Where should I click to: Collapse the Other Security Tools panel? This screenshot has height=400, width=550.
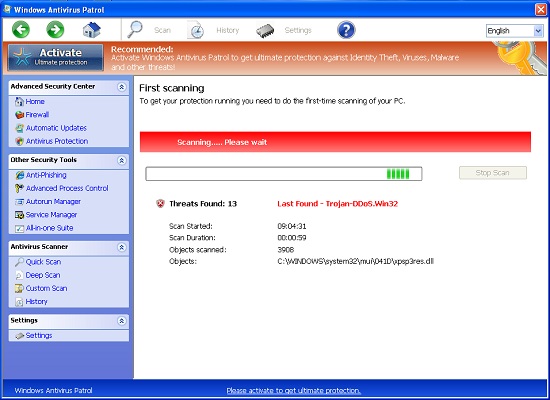[x=121, y=160]
